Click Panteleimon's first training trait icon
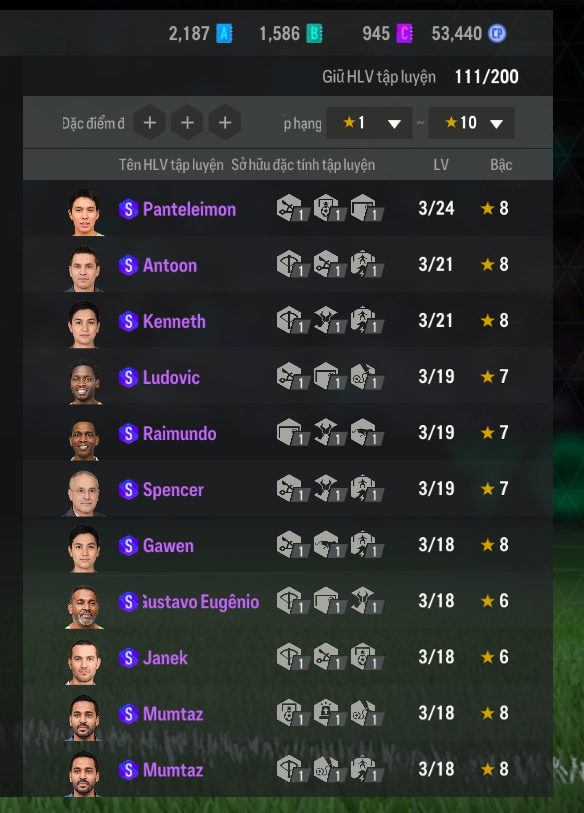 (293, 208)
